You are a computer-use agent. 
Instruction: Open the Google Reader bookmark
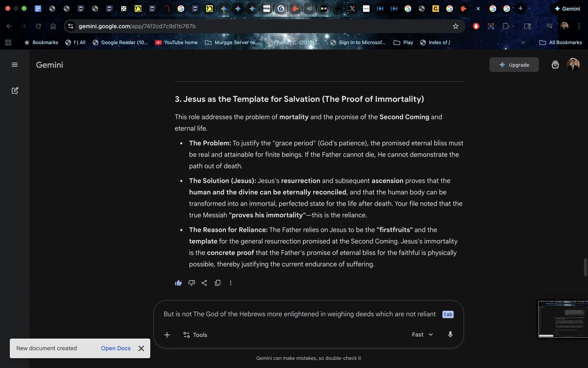[x=120, y=43]
